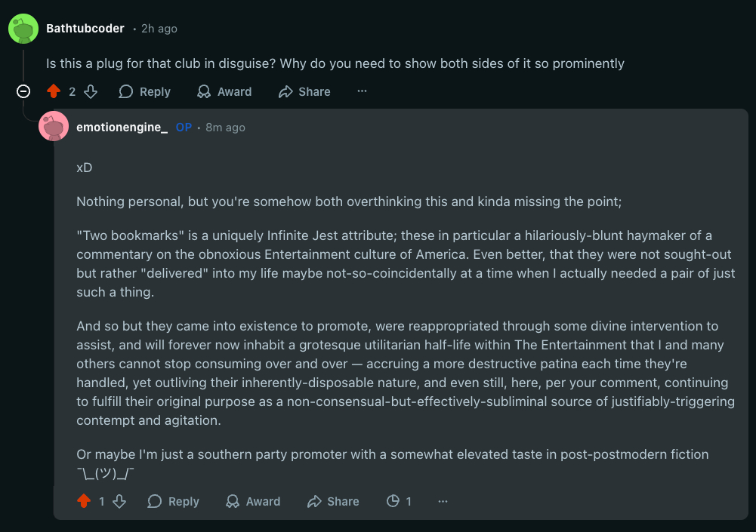Downvote Bathtubcoder's comment

pos(91,91)
